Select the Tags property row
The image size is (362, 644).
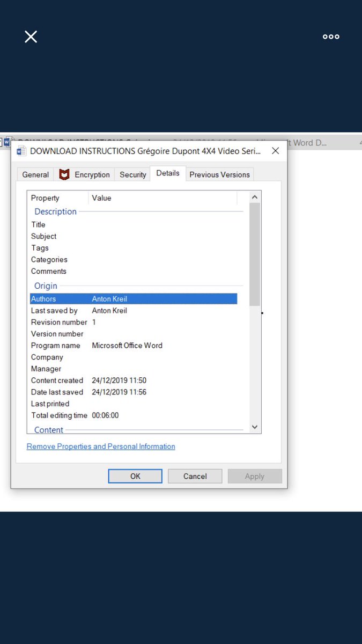(134, 248)
